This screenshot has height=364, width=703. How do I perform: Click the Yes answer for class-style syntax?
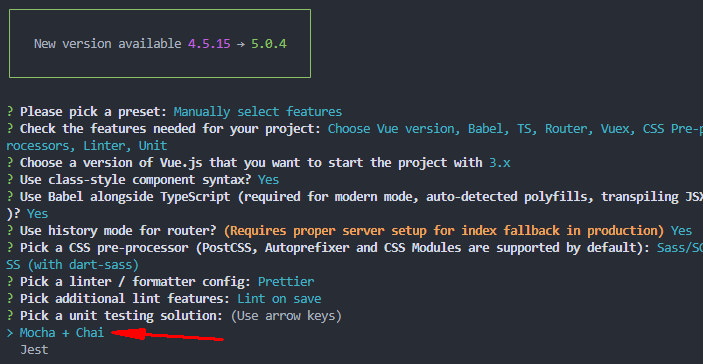(x=269, y=180)
